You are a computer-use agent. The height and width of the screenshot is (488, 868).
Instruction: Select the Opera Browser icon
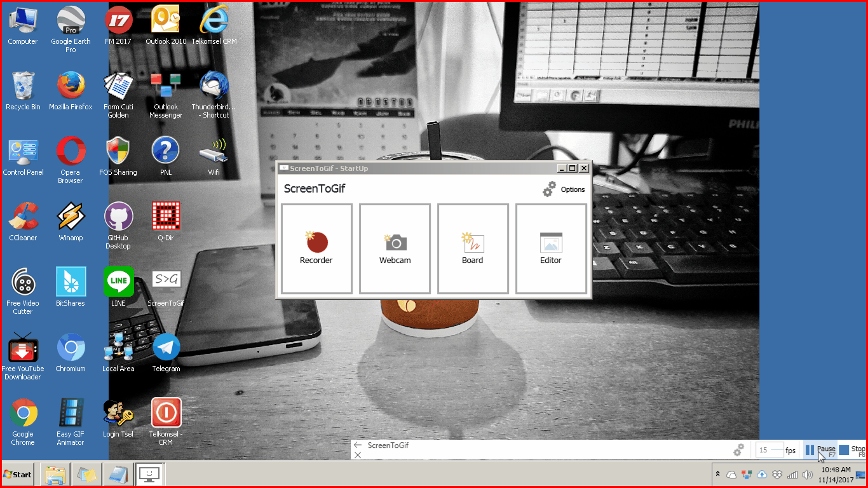(71, 161)
